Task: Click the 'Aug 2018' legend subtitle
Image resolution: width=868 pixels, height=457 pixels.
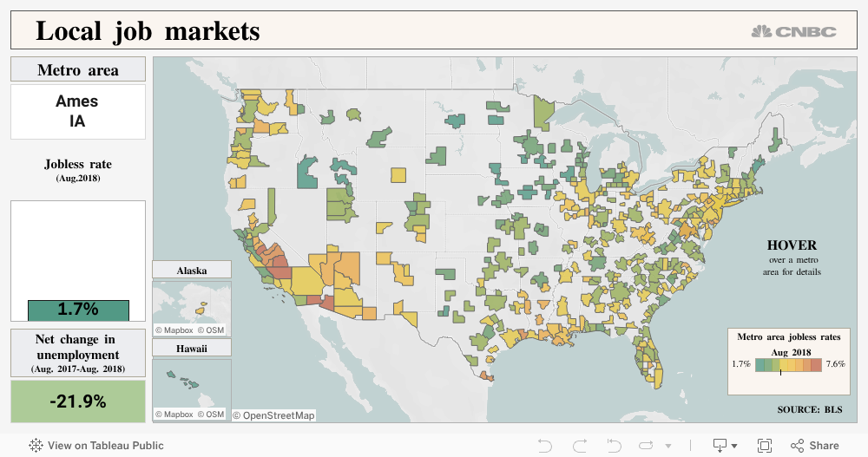Action: 791,352
